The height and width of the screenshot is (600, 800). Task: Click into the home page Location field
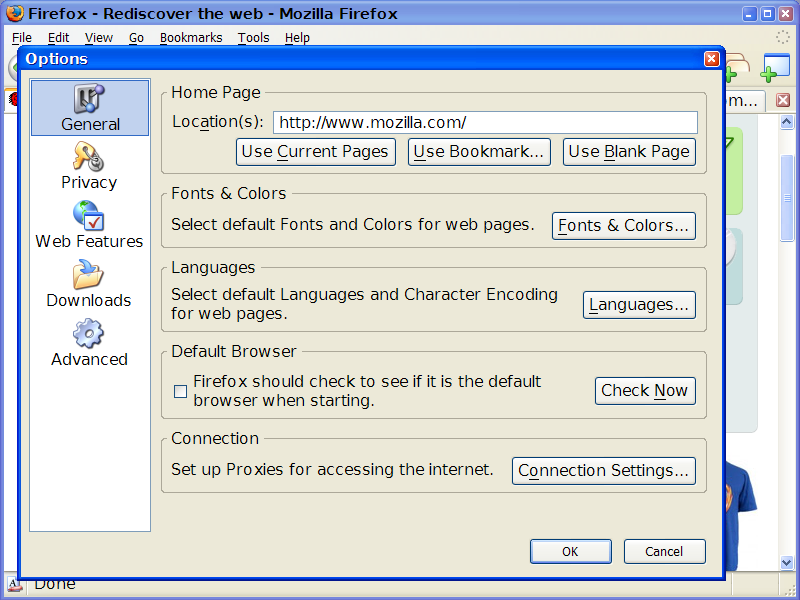484,122
